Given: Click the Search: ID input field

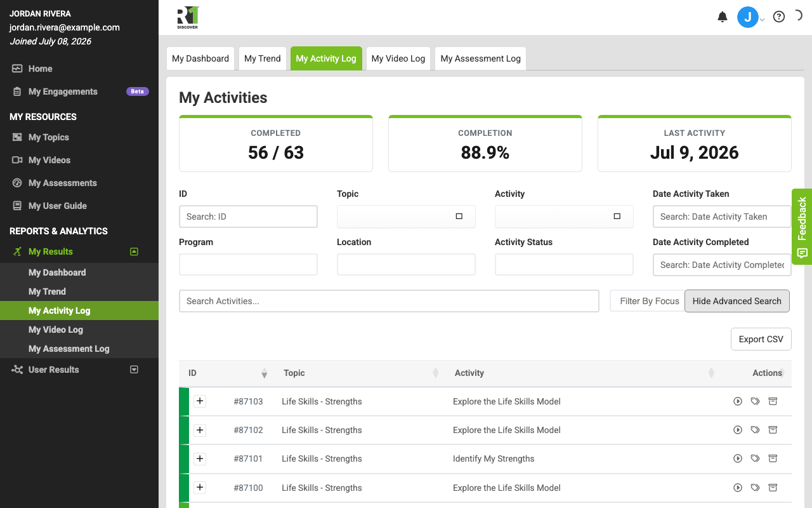Looking at the screenshot, I should (248, 217).
